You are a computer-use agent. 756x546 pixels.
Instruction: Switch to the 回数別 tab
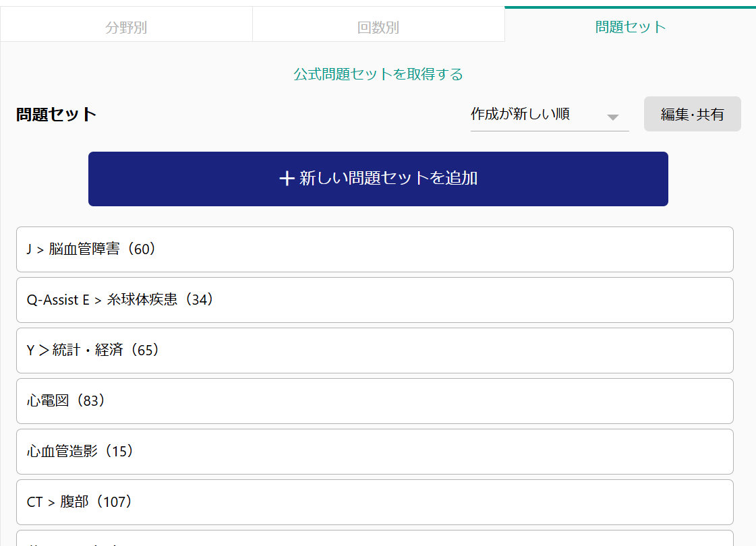(378, 28)
